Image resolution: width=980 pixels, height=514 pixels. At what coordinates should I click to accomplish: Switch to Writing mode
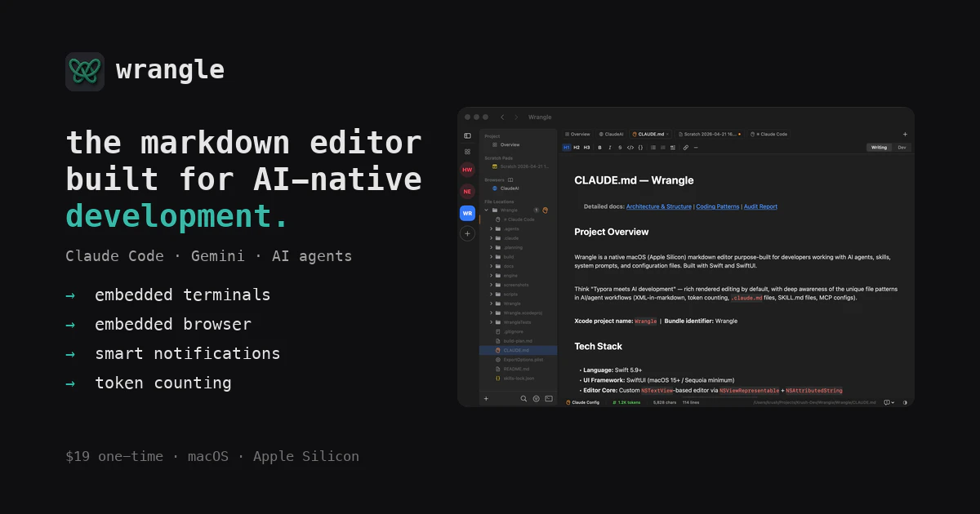point(879,148)
